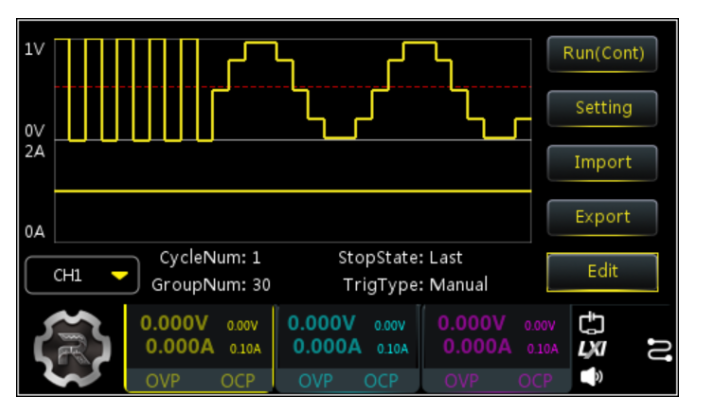Click the Import button
Screen dimensions: 704x411
[x=602, y=163]
